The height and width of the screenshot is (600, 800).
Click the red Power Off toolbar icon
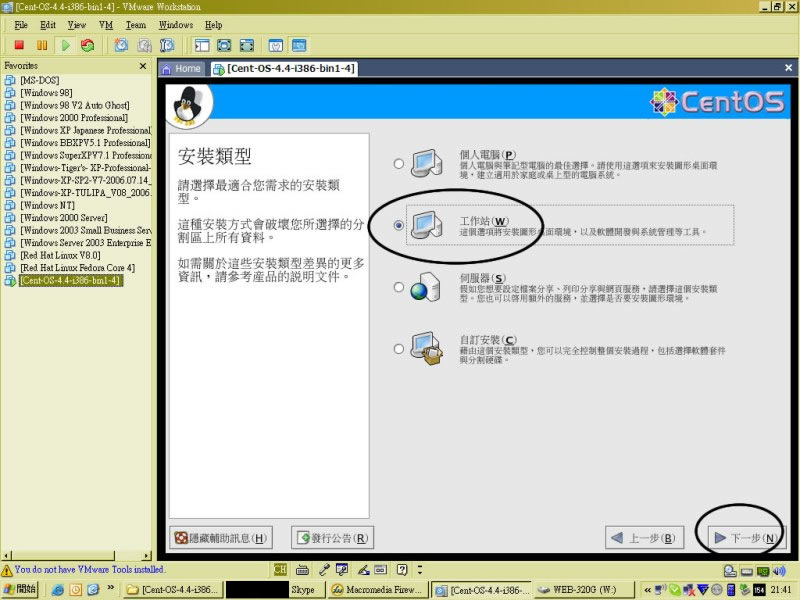19,45
